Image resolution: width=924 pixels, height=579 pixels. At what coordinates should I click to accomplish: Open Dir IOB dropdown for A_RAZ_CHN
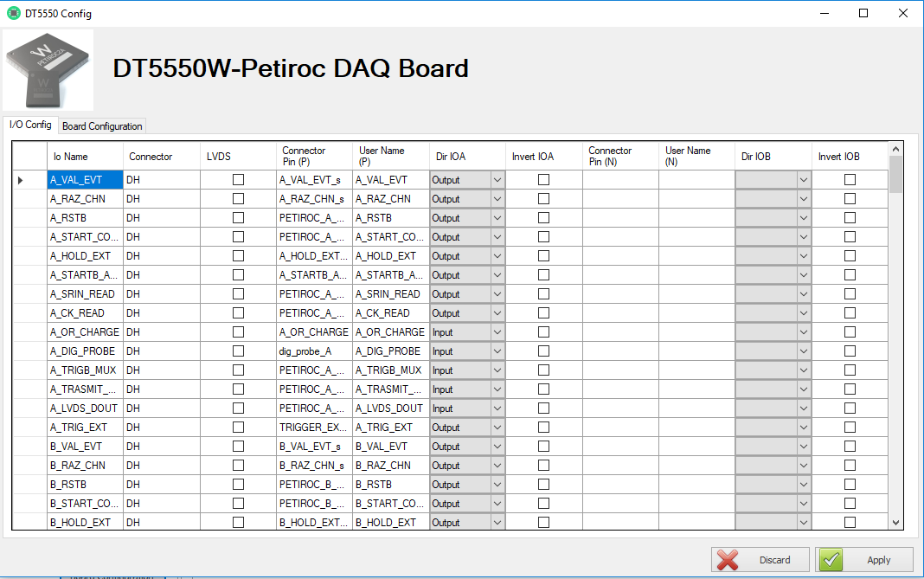[803, 199]
